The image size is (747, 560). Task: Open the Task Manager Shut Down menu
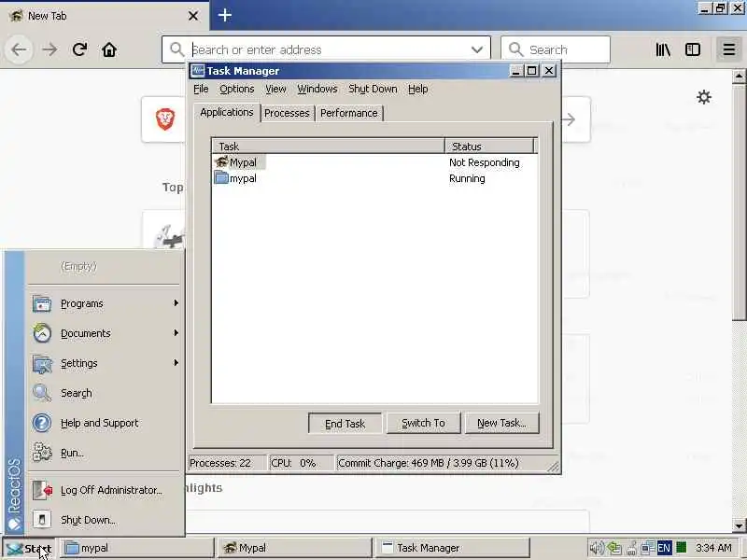click(373, 89)
